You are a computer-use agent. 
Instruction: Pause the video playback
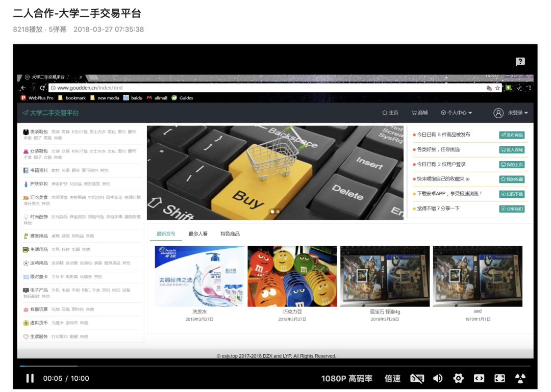tap(30, 378)
